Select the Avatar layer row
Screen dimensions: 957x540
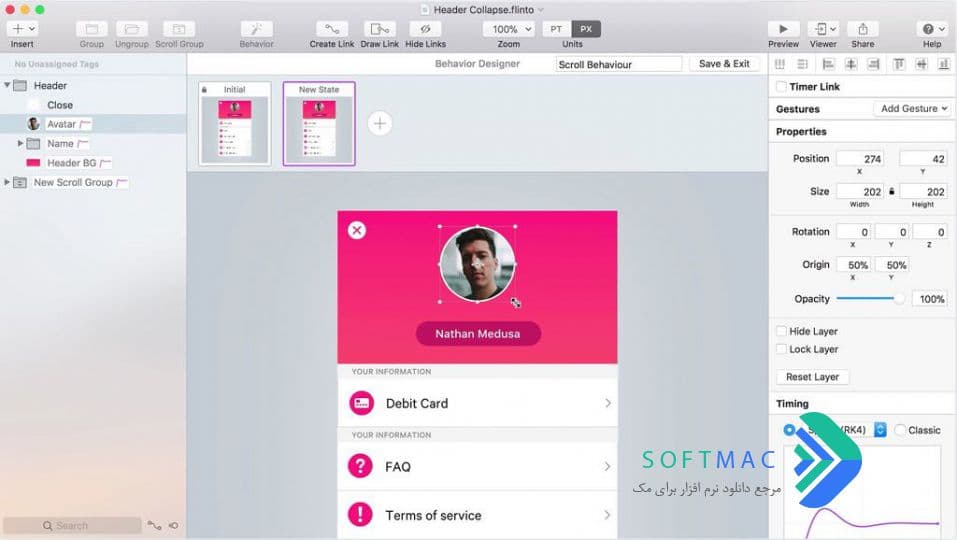pos(93,124)
